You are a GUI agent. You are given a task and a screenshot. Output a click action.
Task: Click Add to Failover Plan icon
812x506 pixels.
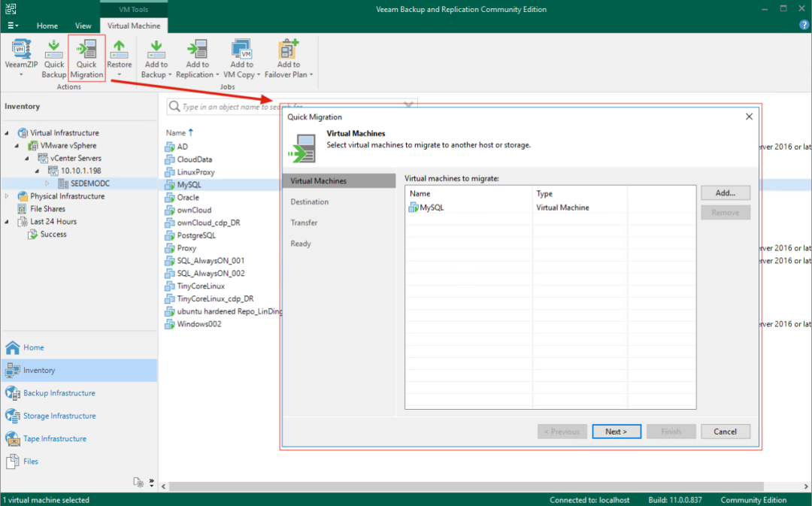[x=289, y=49]
